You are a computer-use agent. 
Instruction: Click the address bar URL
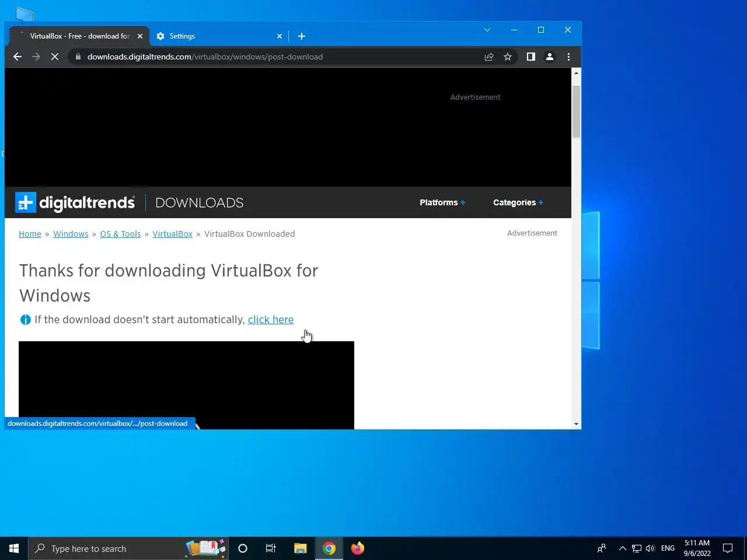[205, 57]
